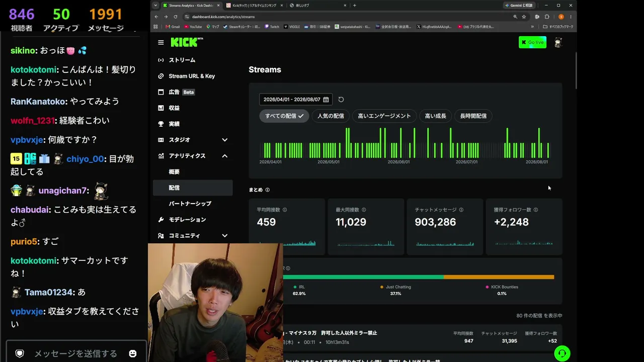Click chat username kotokotomi in こんばんは message
Viewport: 644px width, 362px height.
click(34, 70)
